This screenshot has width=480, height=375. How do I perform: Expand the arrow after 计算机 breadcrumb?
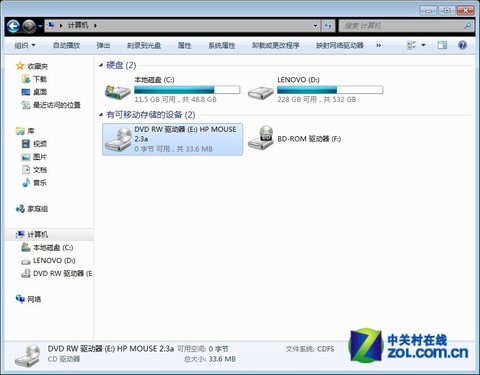coord(95,25)
